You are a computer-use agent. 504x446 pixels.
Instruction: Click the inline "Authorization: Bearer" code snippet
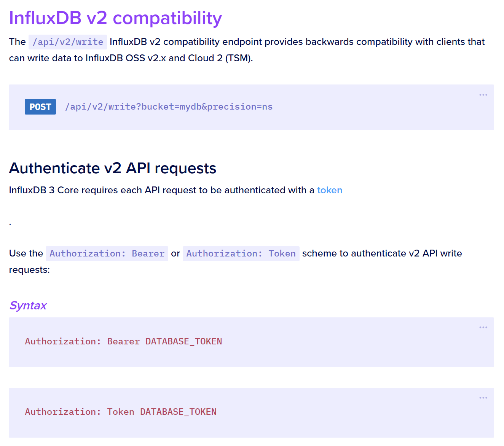pyautogui.click(x=107, y=254)
